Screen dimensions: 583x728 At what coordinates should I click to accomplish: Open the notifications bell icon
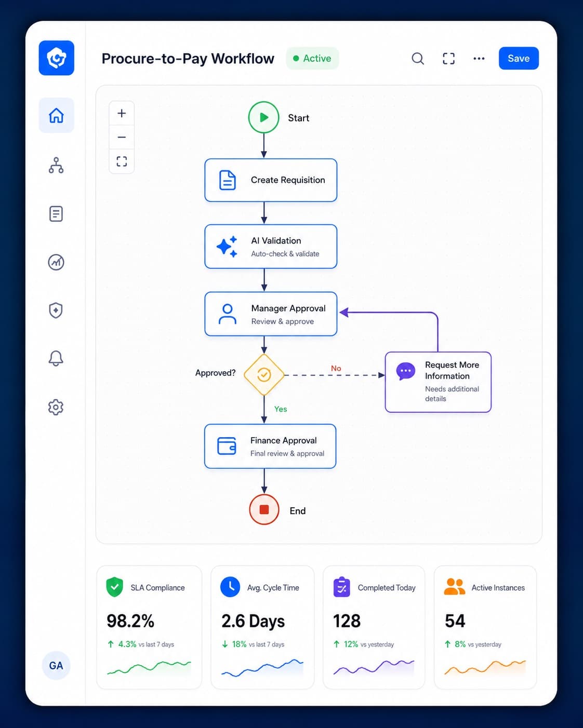pos(56,358)
